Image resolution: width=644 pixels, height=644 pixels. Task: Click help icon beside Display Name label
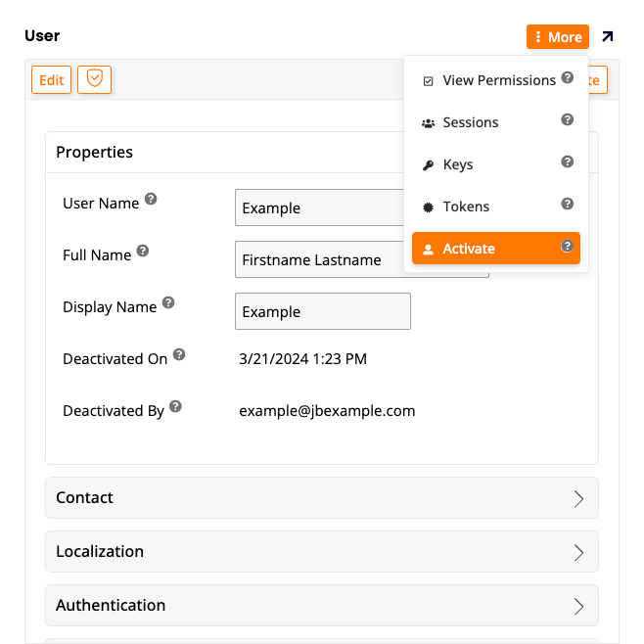point(168,302)
